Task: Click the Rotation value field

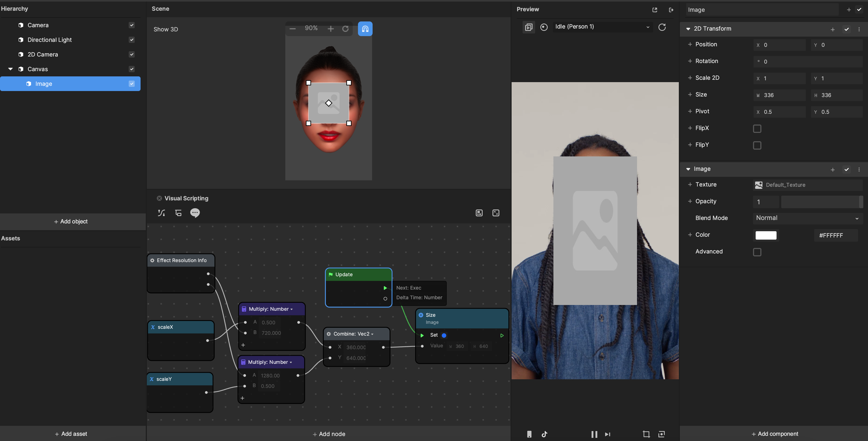Action: pyautogui.click(x=808, y=62)
